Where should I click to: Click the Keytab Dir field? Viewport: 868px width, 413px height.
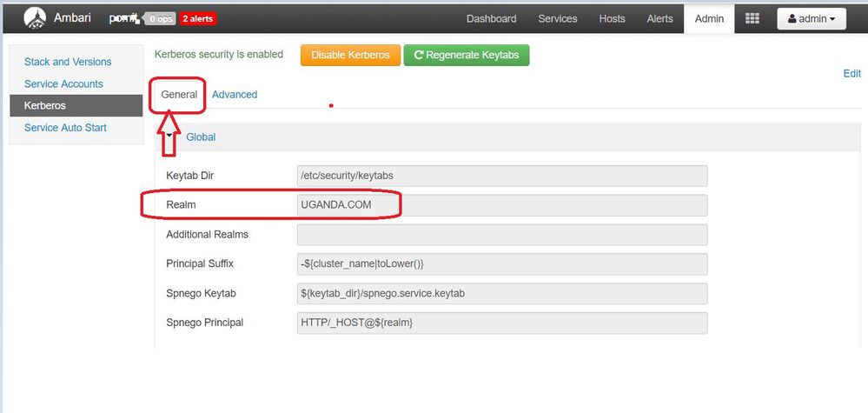502,176
